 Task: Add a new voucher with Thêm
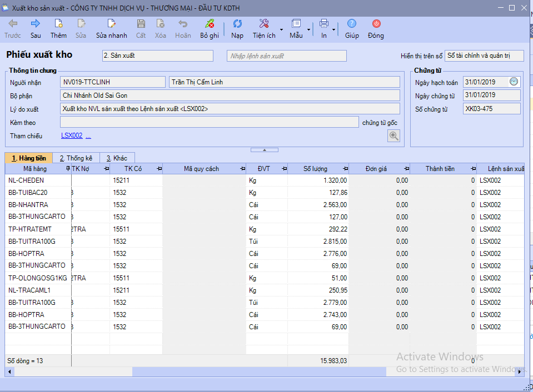click(x=58, y=29)
